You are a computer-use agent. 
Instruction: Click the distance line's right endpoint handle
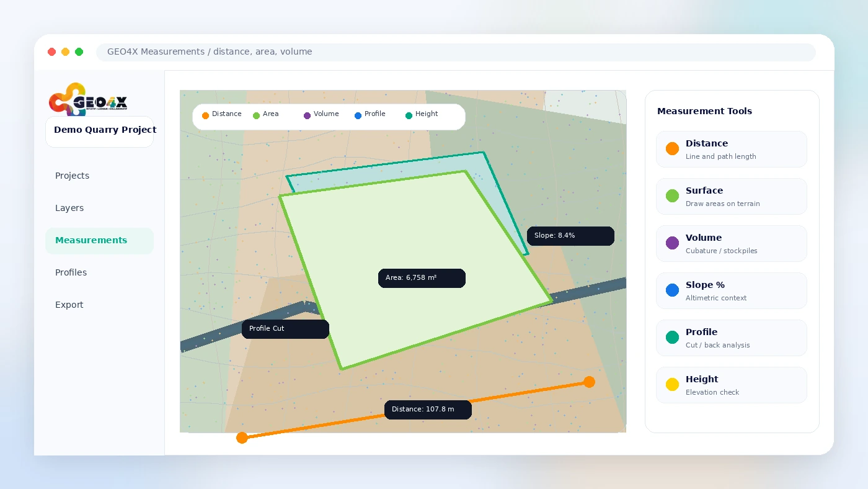(589, 382)
